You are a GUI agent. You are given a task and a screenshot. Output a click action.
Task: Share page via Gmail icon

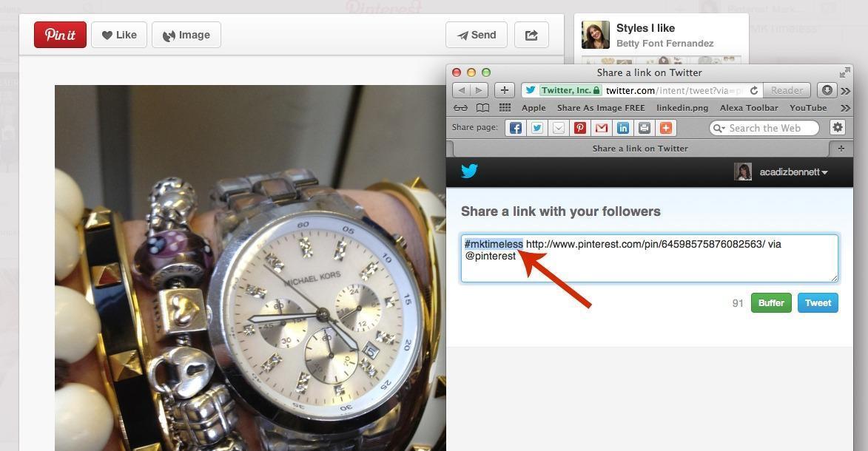(x=601, y=128)
